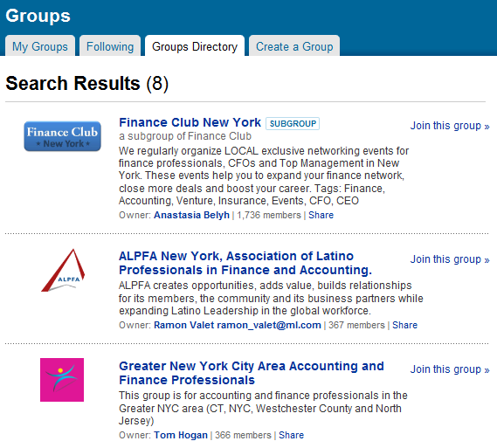The height and width of the screenshot is (448, 497).
Task: View owner Tom Hogan's profile
Action: 181,435
